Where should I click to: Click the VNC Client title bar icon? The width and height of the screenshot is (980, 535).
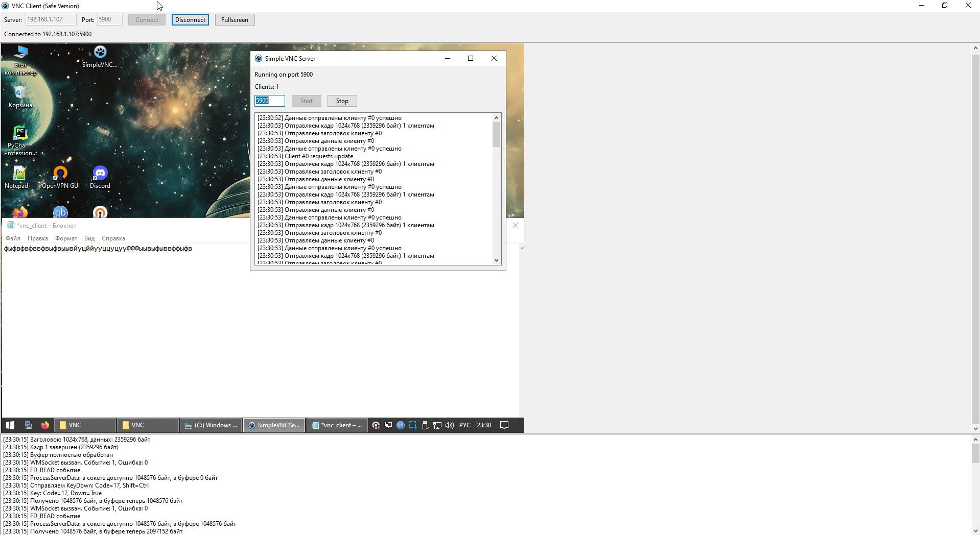[5, 6]
